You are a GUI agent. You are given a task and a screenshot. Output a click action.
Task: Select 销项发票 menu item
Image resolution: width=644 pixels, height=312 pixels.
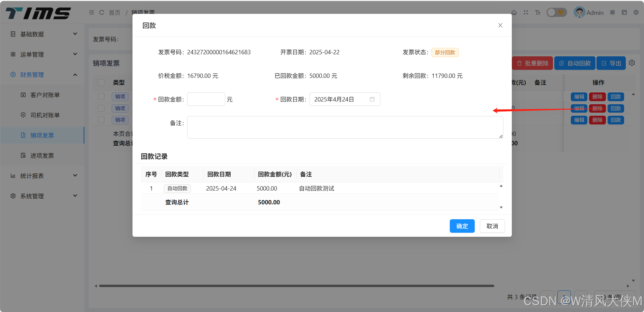point(42,135)
